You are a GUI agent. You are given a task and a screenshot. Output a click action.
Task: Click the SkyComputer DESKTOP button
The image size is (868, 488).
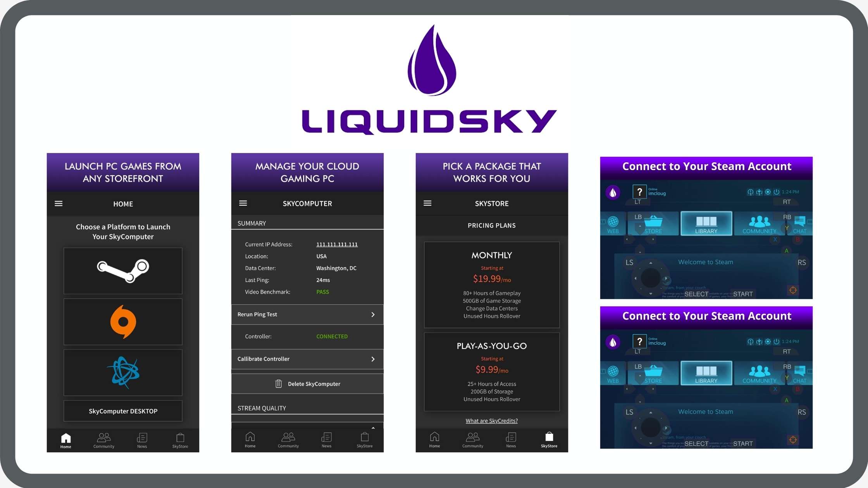click(123, 411)
